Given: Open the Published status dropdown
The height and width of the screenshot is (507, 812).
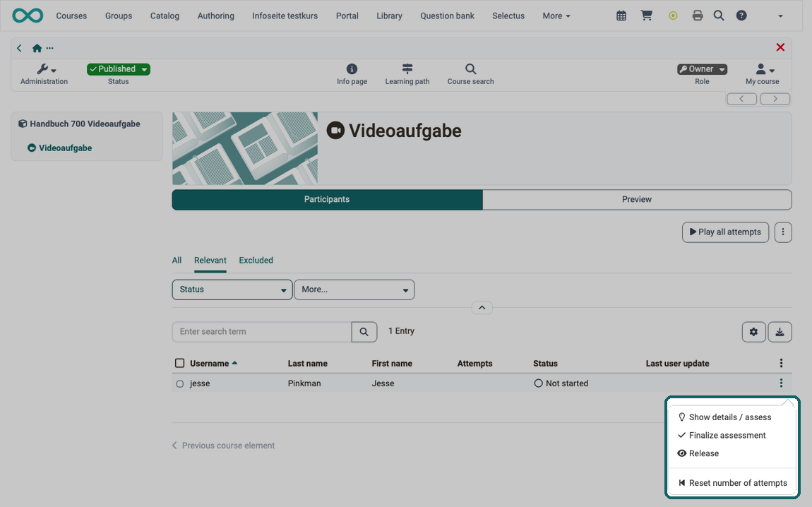Looking at the screenshot, I should (x=119, y=69).
